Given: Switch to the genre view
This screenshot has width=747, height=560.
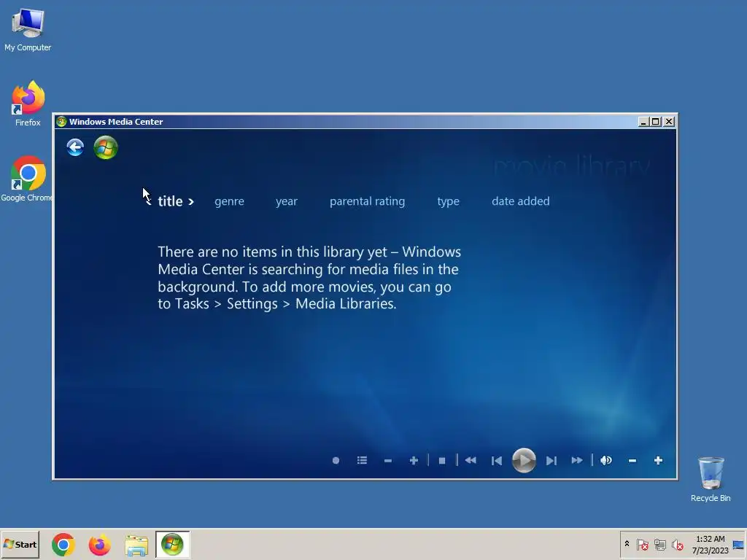Looking at the screenshot, I should (x=229, y=201).
